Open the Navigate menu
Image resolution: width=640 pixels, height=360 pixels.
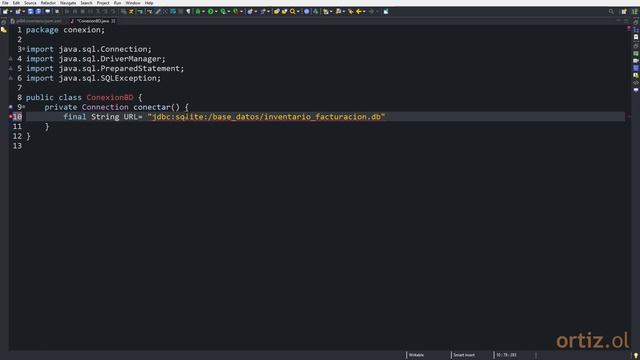pyautogui.click(x=68, y=3)
